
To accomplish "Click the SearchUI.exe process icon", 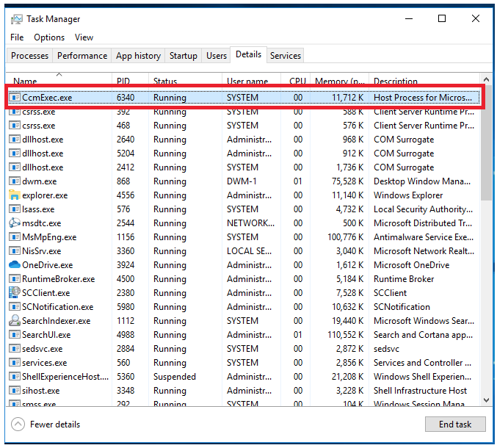I will pyautogui.click(x=14, y=334).
